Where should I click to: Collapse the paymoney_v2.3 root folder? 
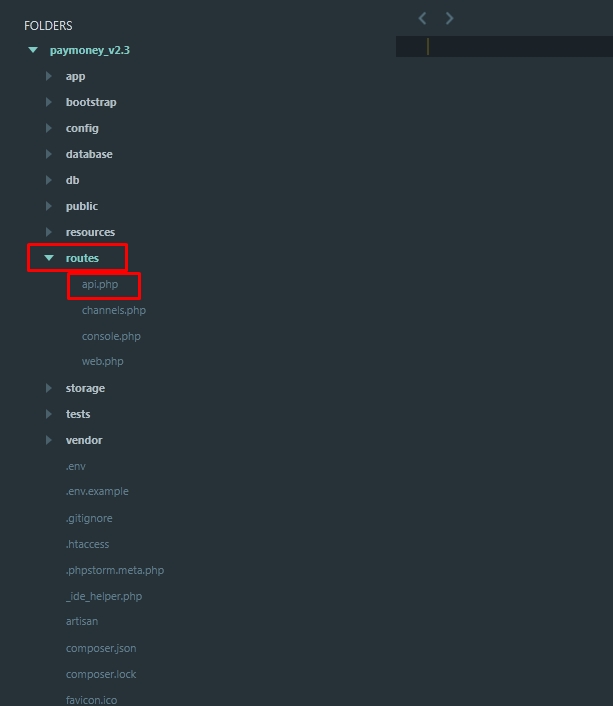coord(34,50)
